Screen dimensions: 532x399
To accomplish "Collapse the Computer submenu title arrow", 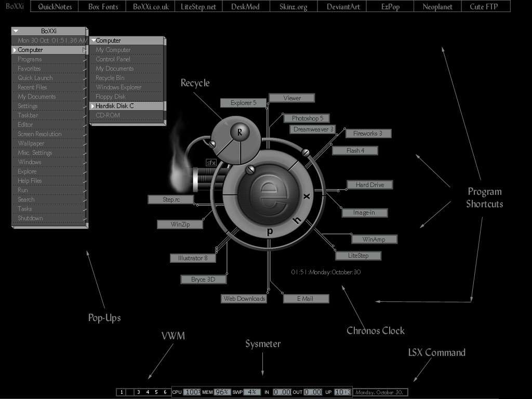I will click(93, 41).
